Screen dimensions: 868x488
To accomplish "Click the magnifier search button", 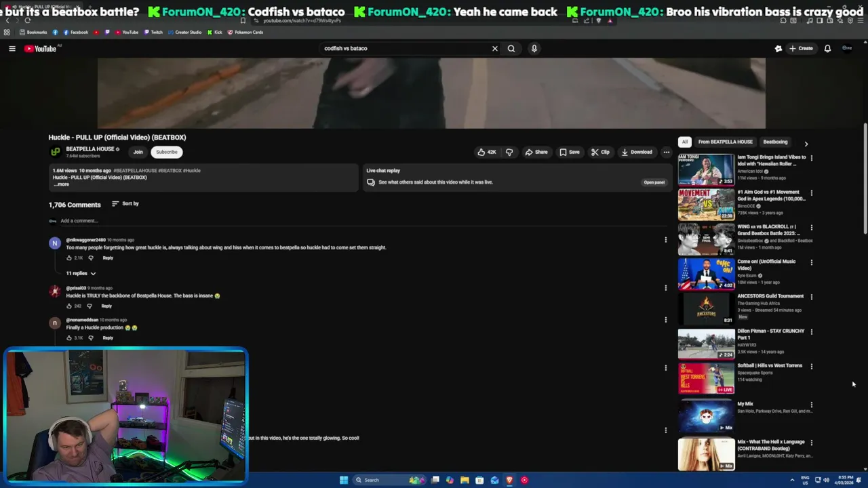I will click(x=511, y=48).
